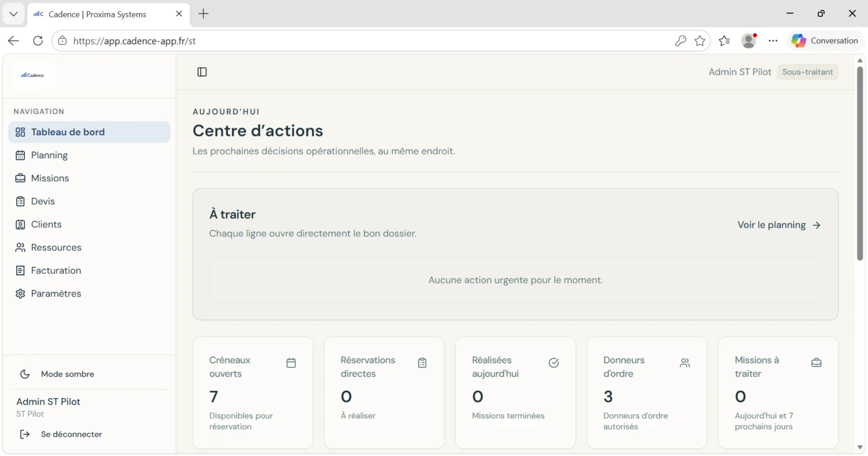868x456 pixels.
Task: Click the briefcase icon on Missions à traiter card
Action: pyautogui.click(x=817, y=363)
